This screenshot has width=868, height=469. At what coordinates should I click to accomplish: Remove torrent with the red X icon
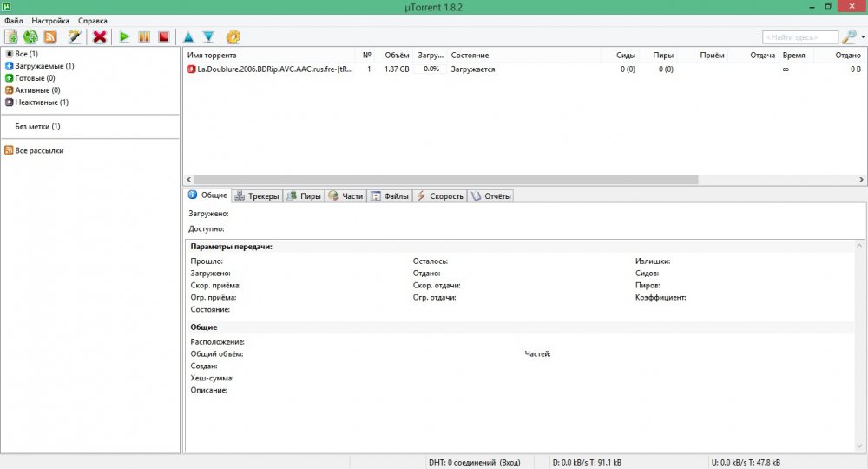(100, 36)
